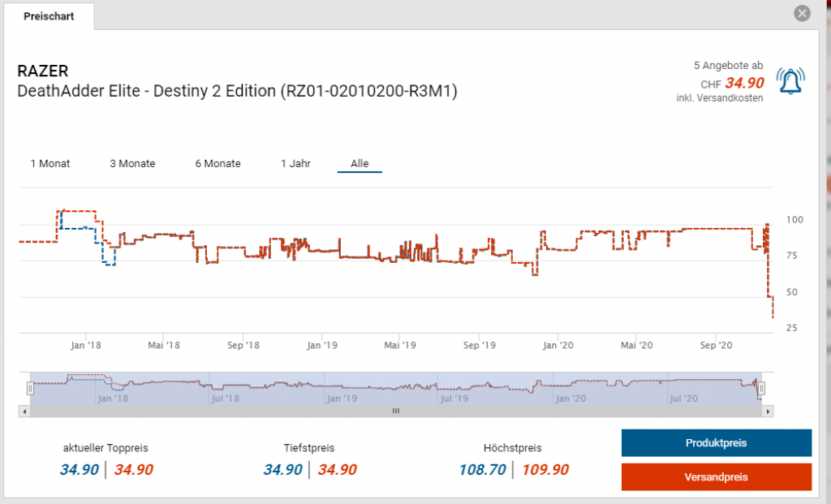This screenshot has height=504, width=831.
Task: Show the 6 Monate price history
Action: [x=217, y=163]
